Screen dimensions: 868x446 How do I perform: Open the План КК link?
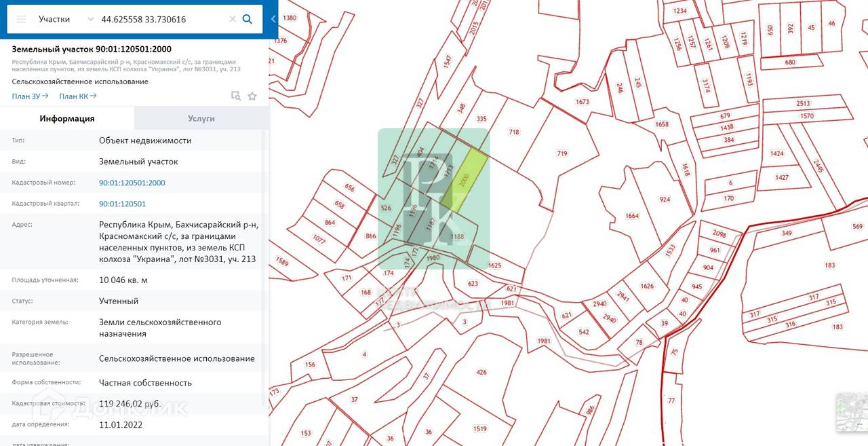pyautogui.click(x=78, y=96)
